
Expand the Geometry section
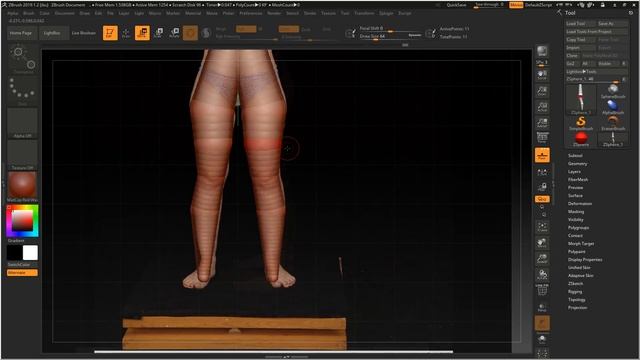578,164
